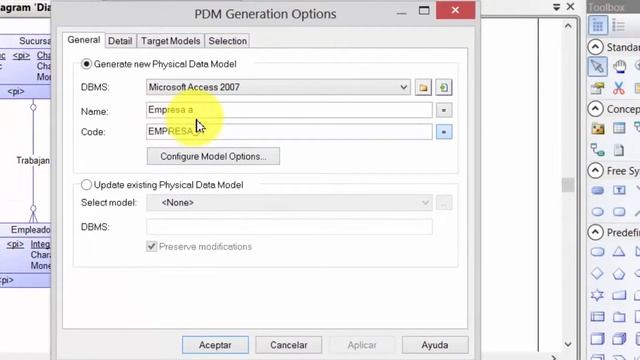Select the predefined Triangle symbol
The width and height of the screenshot is (640, 360).
pyautogui.click(x=619, y=251)
